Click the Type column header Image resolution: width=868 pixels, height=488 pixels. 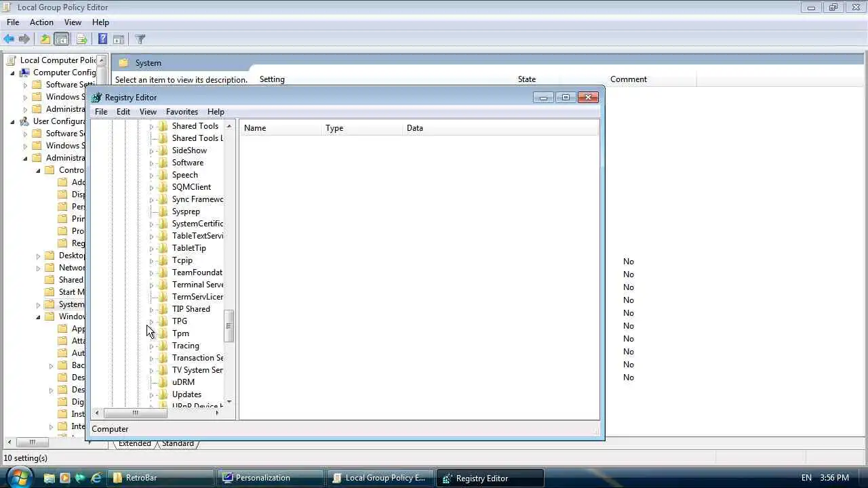(x=362, y=128)
